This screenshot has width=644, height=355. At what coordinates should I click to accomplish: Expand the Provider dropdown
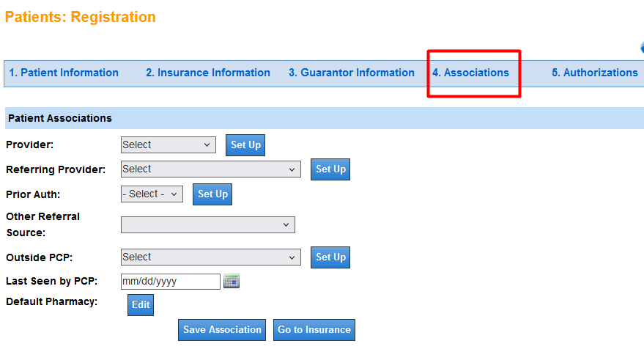169,145
